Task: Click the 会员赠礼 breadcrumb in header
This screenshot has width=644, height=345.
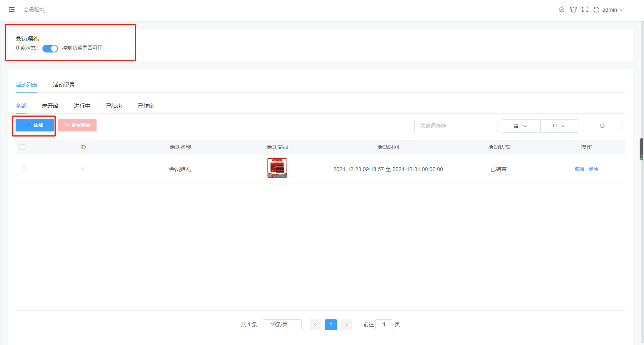Action: click(34, 10)
